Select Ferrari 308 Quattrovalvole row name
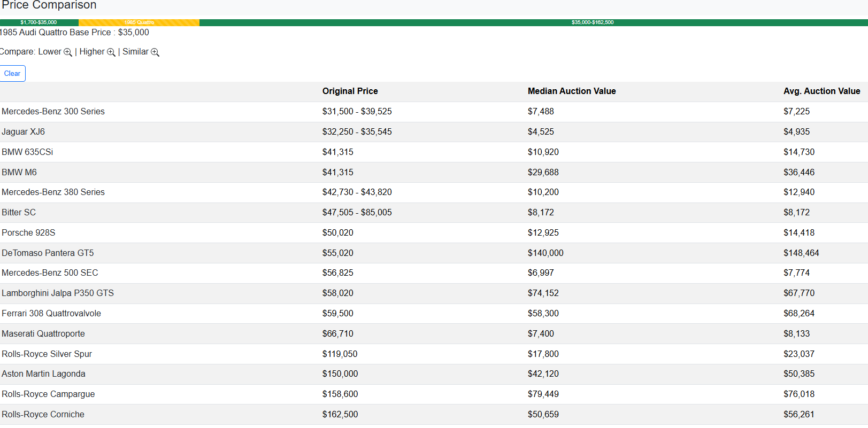The image size is (868, 428). click(x=51, y=314)
